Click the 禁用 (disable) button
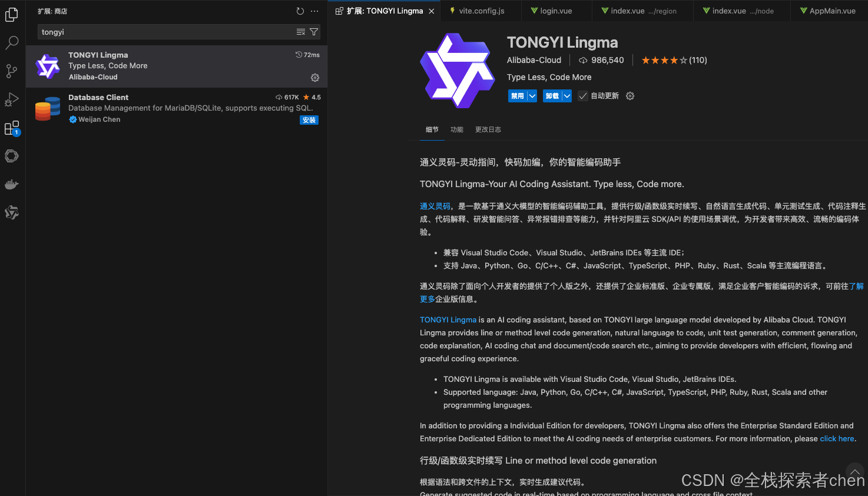 point(518,96)
